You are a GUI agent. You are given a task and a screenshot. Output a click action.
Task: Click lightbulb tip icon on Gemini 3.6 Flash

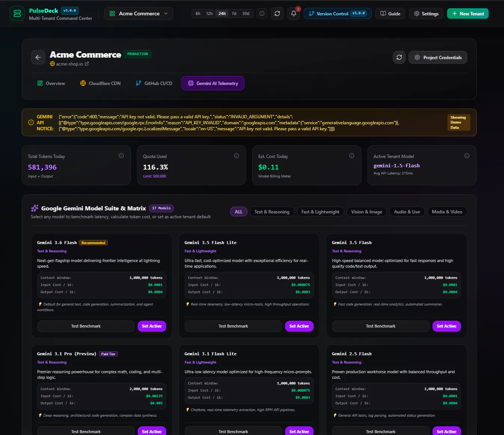point(40,304)
